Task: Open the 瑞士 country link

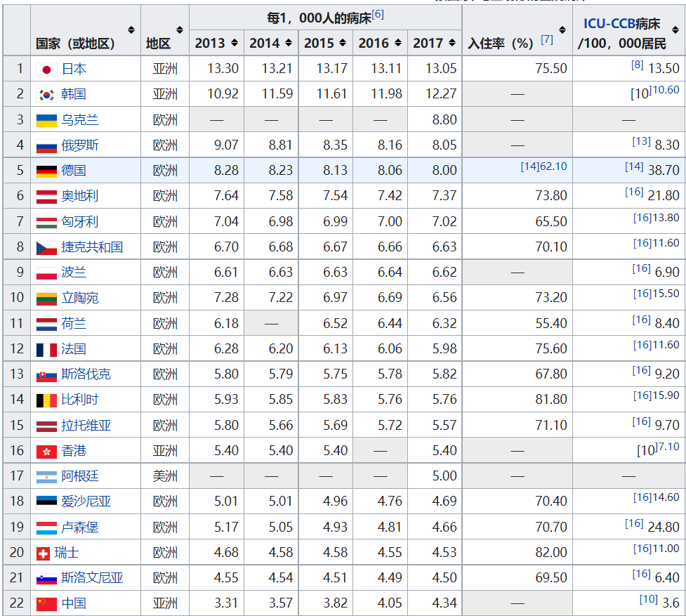Action: coord(67,553)
